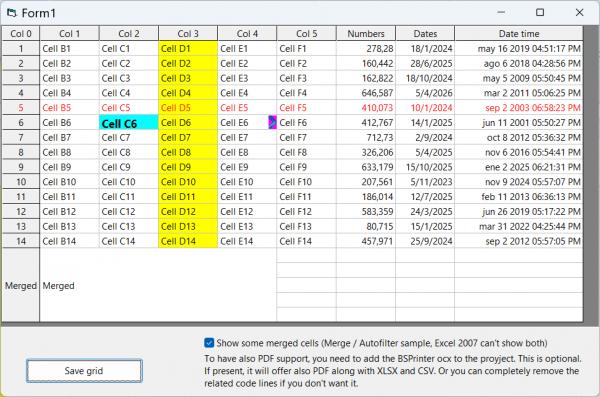Image resolution: width=600 pixels, height=397 pixels.
Task: Select yellow Cell D14
Action: [x=188, y=241]
